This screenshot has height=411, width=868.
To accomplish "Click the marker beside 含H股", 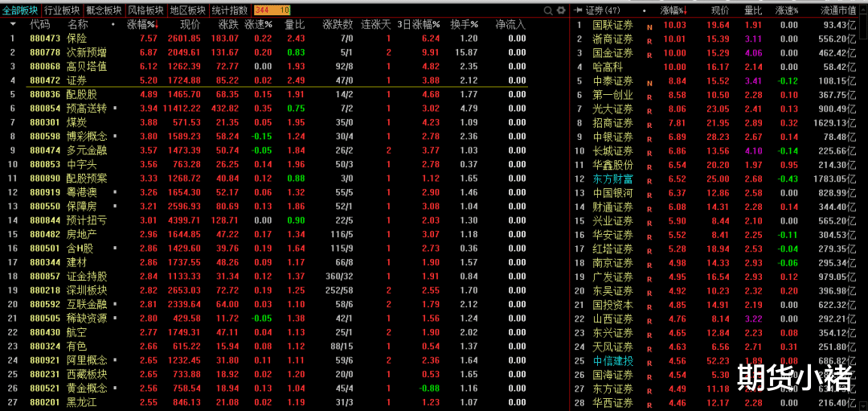I will click(x=115, y=249).
